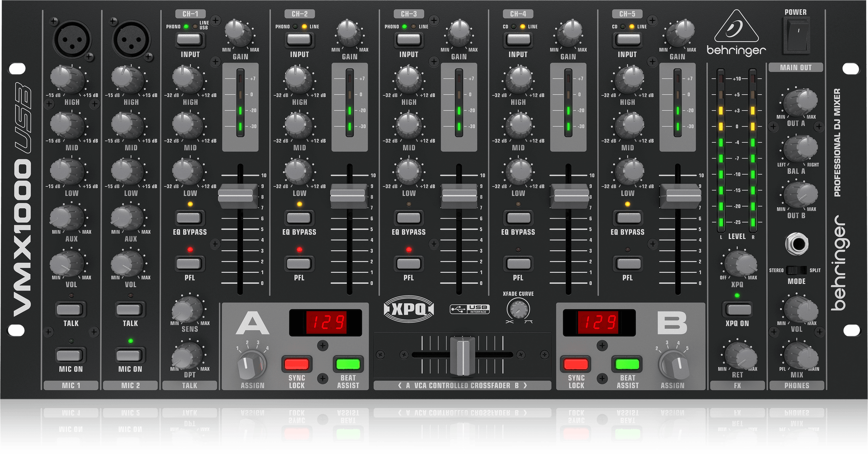Activate the MIC 1 TALK button
The height and width of the screenshot is (454, 868).
pos(71,309)
